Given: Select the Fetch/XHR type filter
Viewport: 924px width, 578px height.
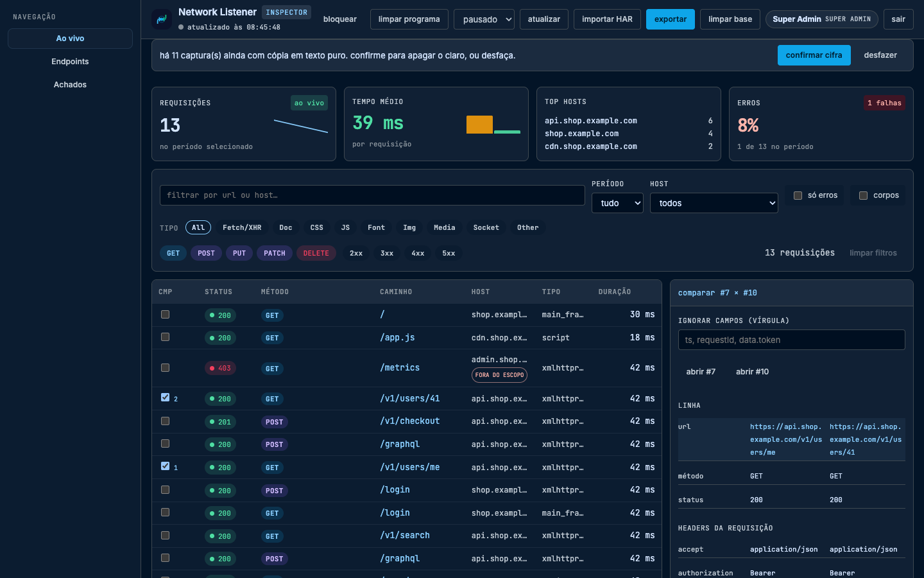Looking at the screenshot, I should (x=242, y=227).
